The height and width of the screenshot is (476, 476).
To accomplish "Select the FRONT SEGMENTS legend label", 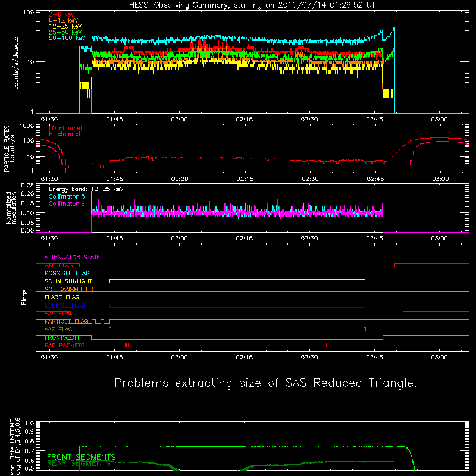I will pos(82,457).
